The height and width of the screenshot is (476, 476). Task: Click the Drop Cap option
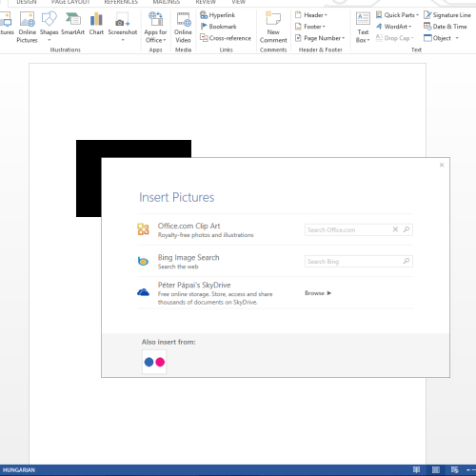pos(395,38)
